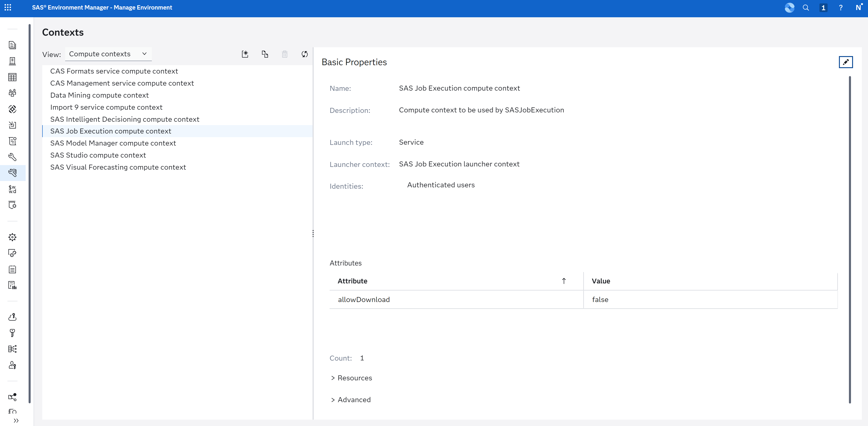Open the Content page icon in sidebar
Image resolution: width=868 pixels, height=426 pixels.
[x=12, y=45]
